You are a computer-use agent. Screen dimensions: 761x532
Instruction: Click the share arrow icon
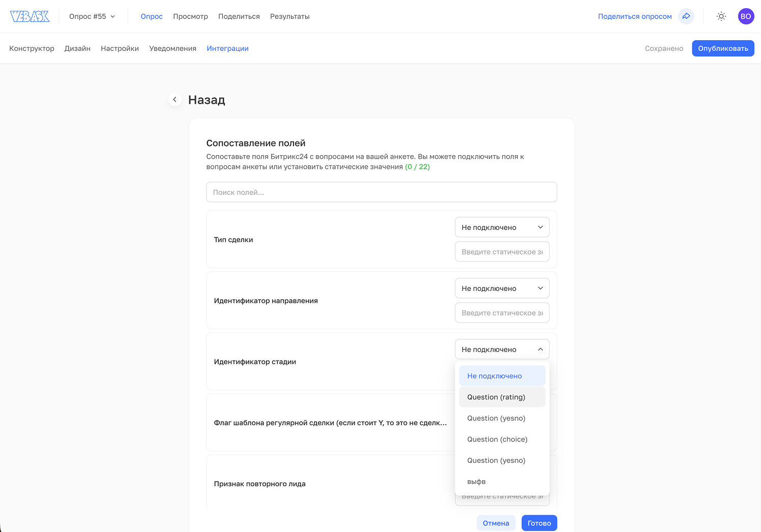(686, 16)
